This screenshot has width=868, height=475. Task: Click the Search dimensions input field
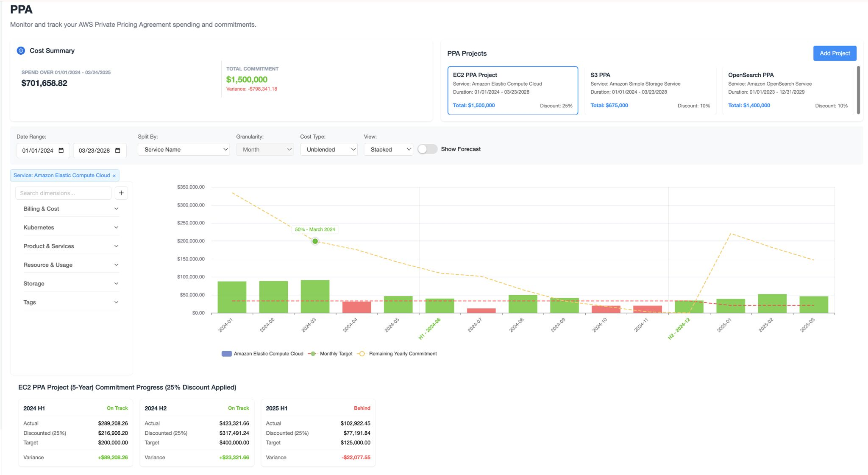(64, 193)
